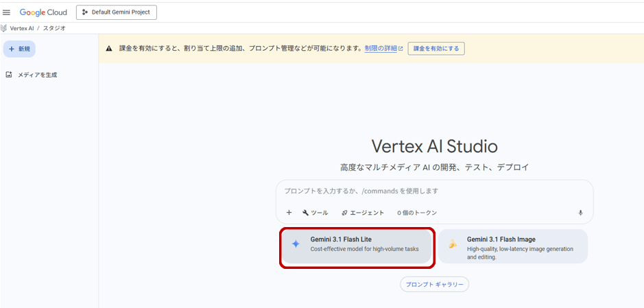This screenshot has height=308, width=644.
Task: Open the 制限の詳細 link
Action: [381, 49]
